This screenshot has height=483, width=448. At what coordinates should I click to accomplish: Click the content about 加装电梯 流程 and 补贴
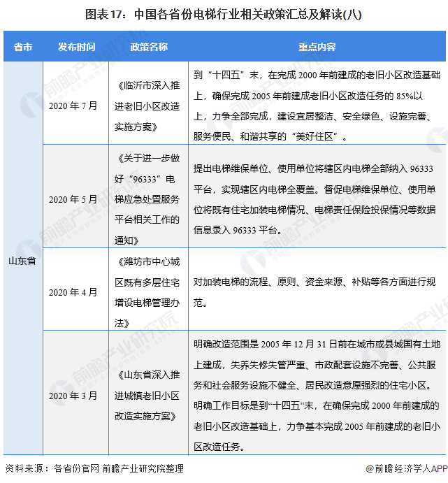[x=317, y=291]
